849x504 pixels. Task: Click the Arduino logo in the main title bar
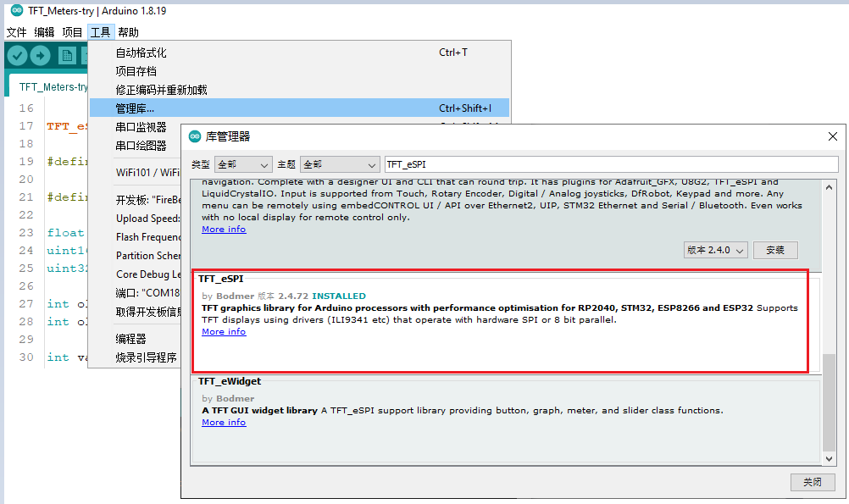17,10
